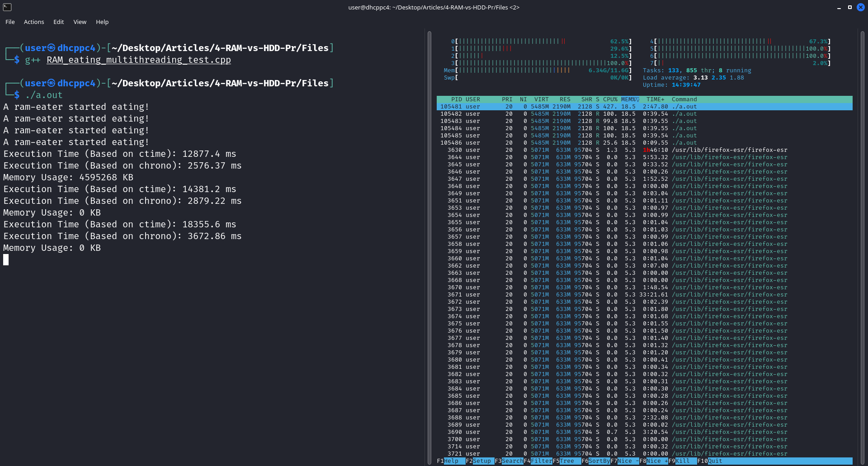Open the View menu
The image size is (868, 466).
(x=80, y=22)
